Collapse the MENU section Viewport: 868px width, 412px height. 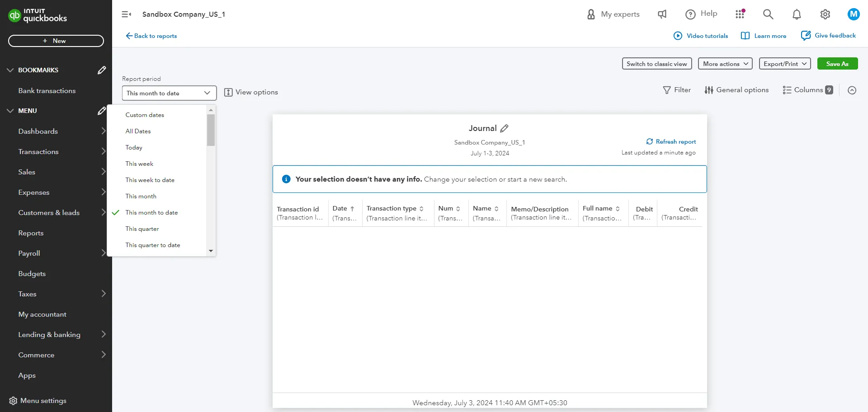(10, 111)
